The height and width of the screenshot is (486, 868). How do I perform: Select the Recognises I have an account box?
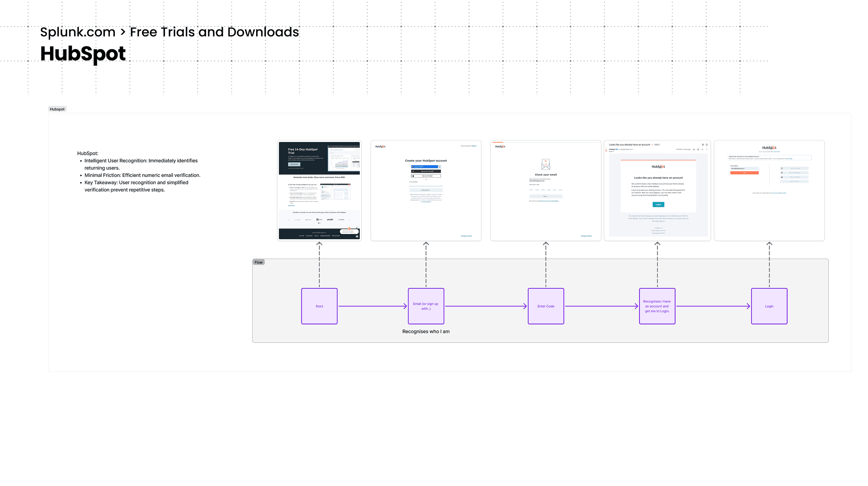tap(657, 306)
